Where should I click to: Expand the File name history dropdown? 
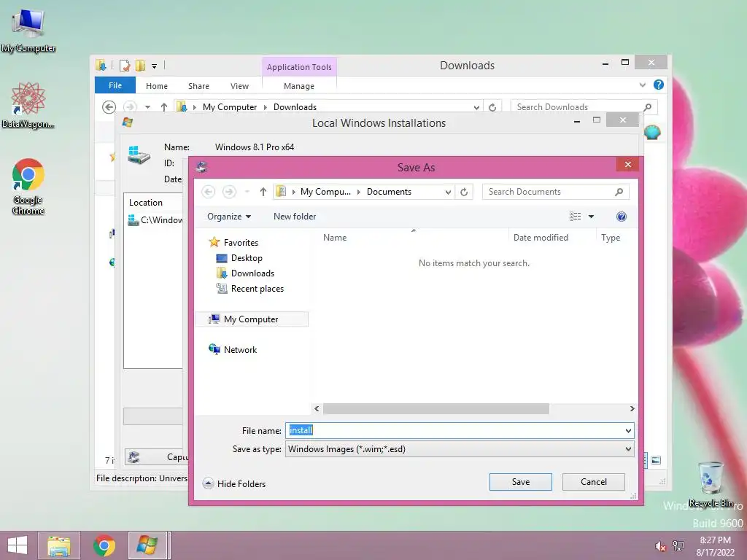click(x=628, y=431)
